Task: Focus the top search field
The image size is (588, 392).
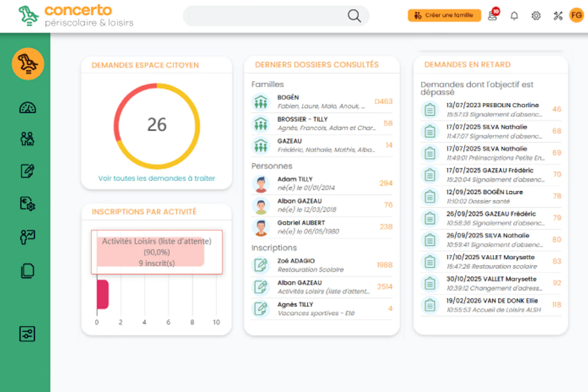Action: (x=276, y=16)
